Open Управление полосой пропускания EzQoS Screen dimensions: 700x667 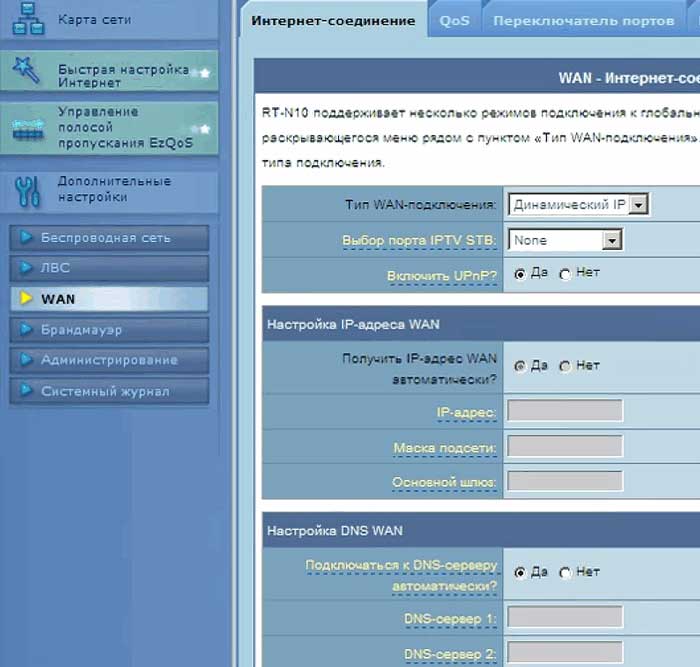point(109,128)
